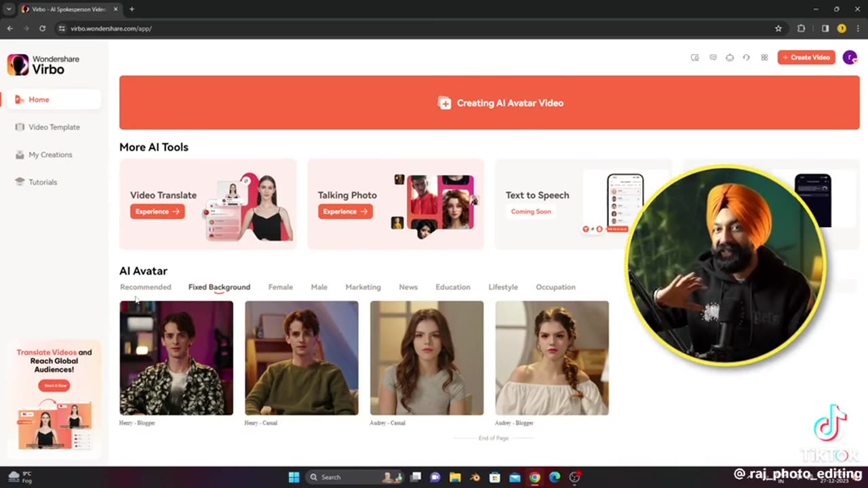Choose the Audrey - Casual avatar thumbnail
This screenshot has height=488, width=868.
coord(427,358)
